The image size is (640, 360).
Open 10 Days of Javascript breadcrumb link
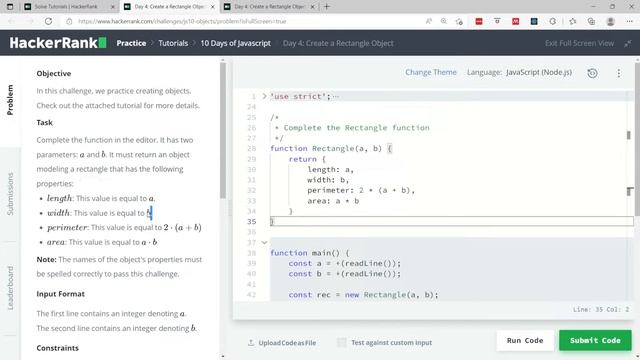pos(235,43)
